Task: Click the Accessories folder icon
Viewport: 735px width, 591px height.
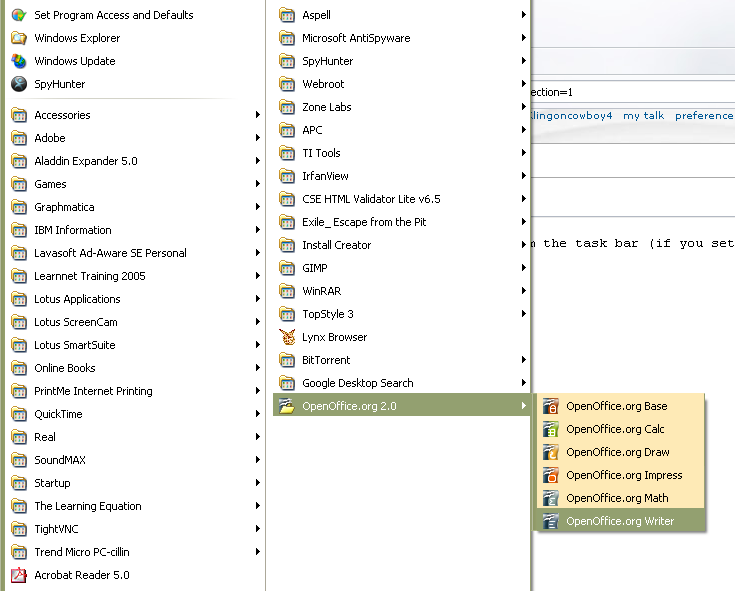Action: click(x=19, y=115)
